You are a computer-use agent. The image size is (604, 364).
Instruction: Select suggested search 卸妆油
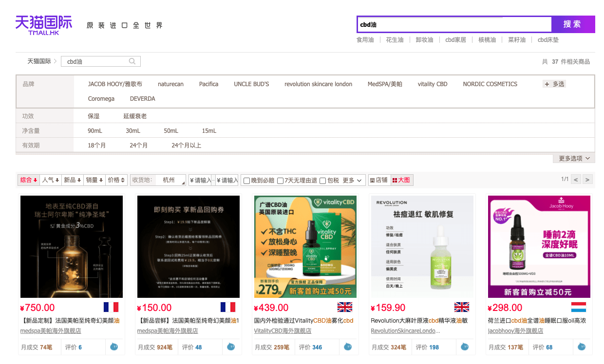(x=424, y=40)
